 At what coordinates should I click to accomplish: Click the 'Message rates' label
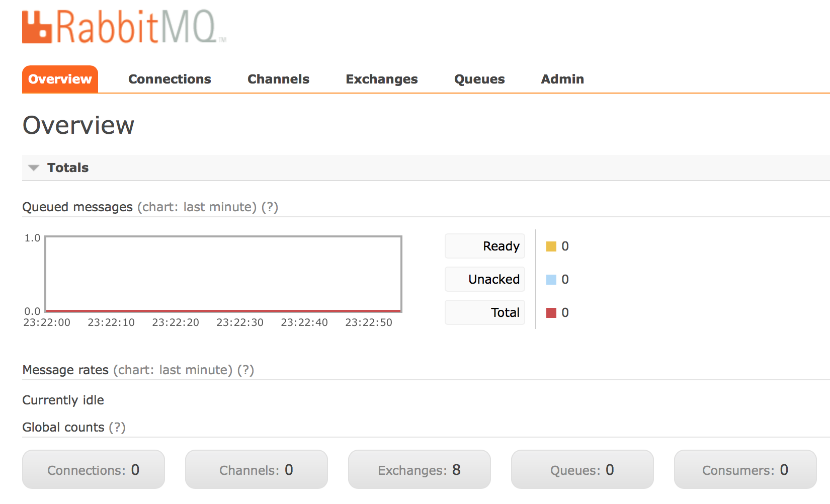tap(65, 370)
